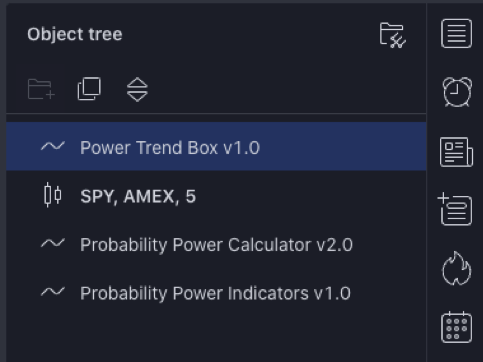The width and height of the screenshot is (483, 362).
Task: Open the Data window plus-list icon
Action: [x=455, y=209]
